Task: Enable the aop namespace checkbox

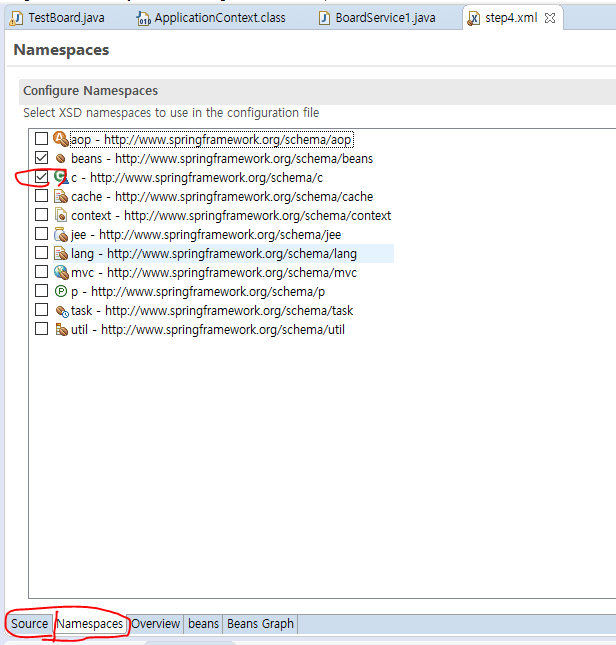Action: 41,139
